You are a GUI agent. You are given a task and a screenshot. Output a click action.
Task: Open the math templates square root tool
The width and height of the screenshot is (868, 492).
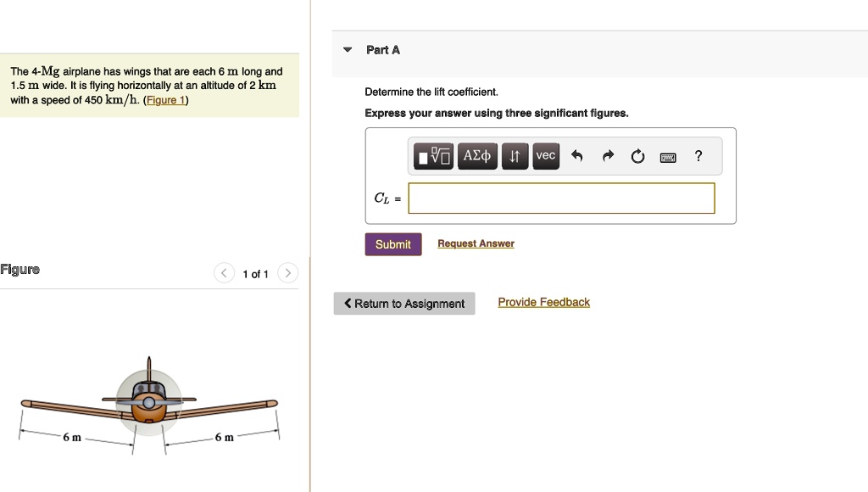pos(433,156)
